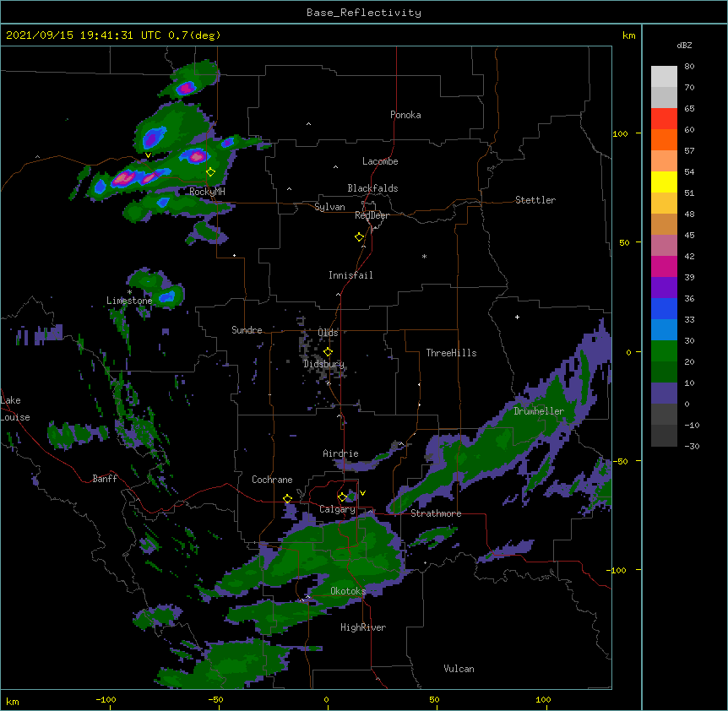Click the Calgary city label
The height and width of the screenshot is (711, 728).
(337, 509)
